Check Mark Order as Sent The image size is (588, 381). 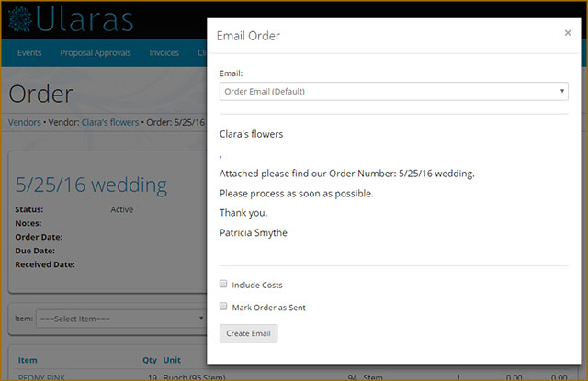point(223,307)
